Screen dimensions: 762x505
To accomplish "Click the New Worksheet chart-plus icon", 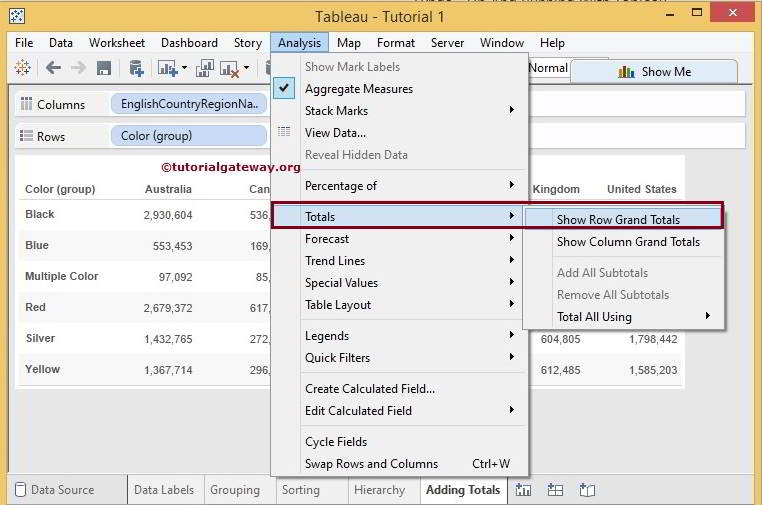I will 167,69.
